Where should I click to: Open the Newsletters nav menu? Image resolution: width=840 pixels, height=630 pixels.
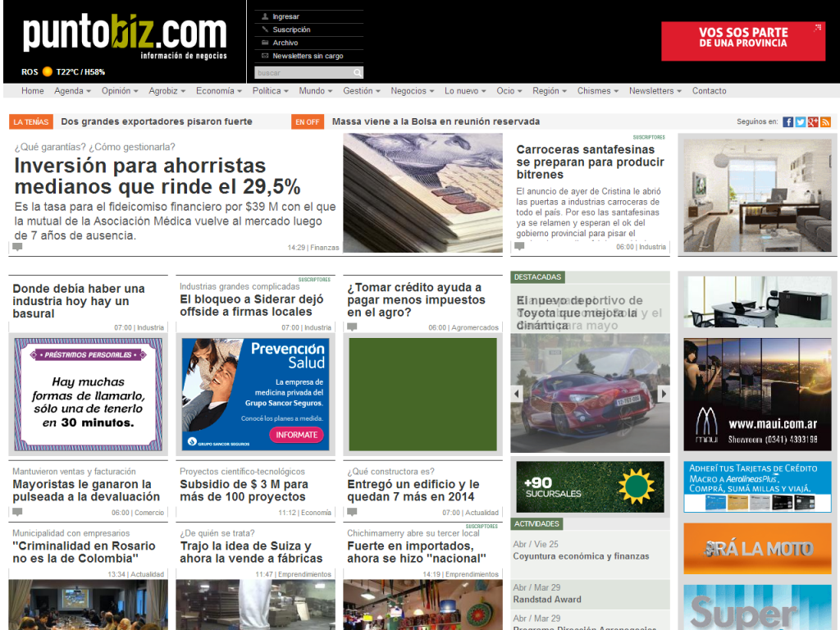pos(655,91)
